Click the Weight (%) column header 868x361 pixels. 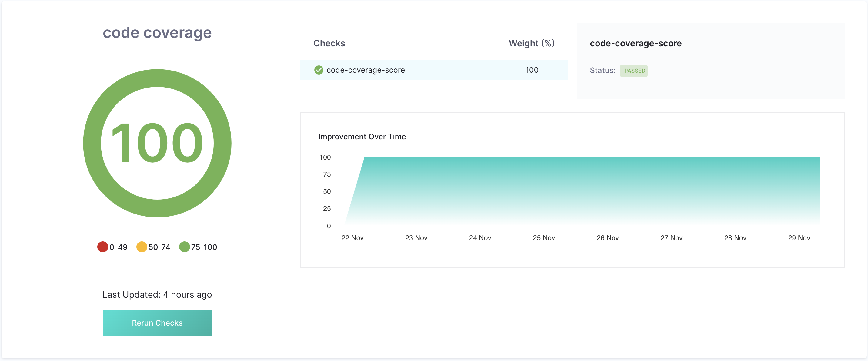tap(531, 43)
